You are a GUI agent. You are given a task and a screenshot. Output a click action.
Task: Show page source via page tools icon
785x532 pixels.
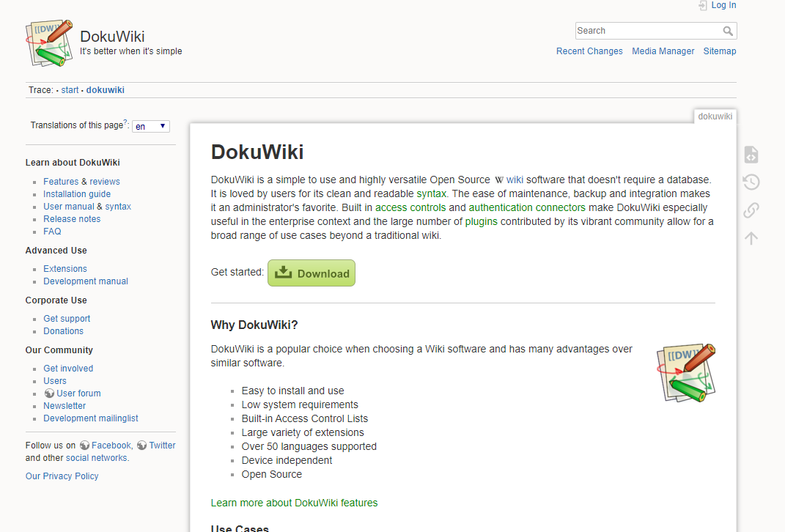pyautogui.click(x=751, y=155)
